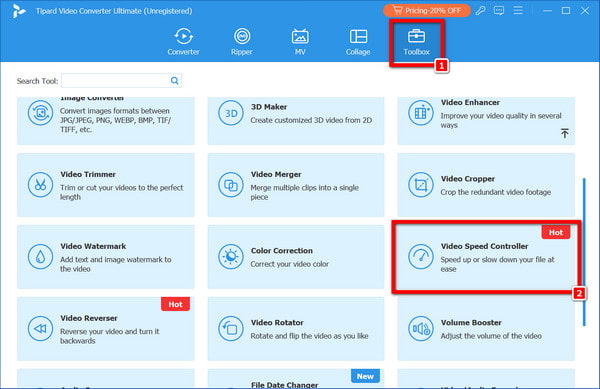Click the Video Speed Controller gauge icon
The width and height of the screenshot is (600, 389).
pos(421,257)
